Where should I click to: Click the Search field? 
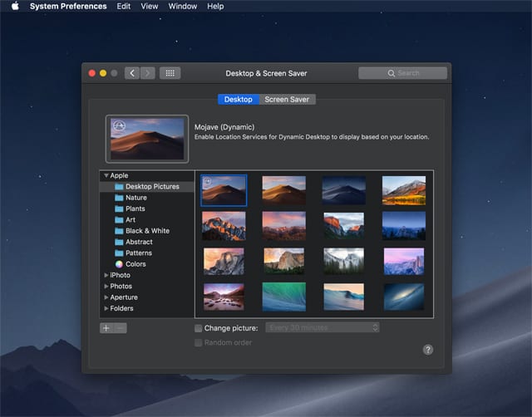pyautogui.click(x=403, y=73)
